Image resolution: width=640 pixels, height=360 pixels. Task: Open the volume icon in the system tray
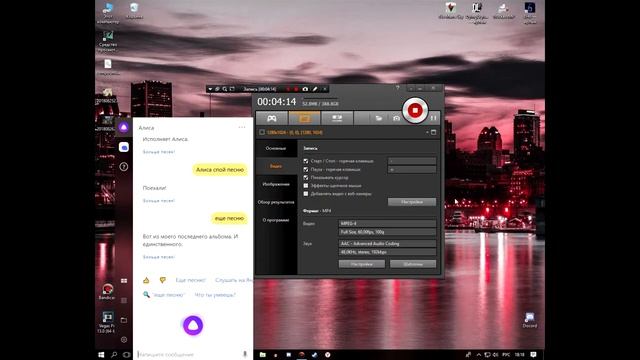(496, 355)
